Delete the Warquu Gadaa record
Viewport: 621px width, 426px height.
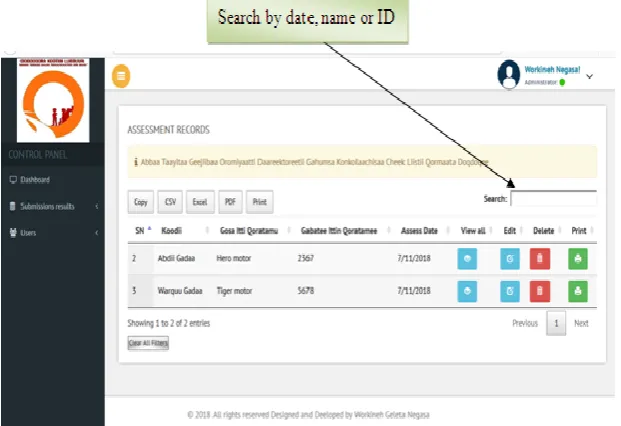(x=540, y=291)
